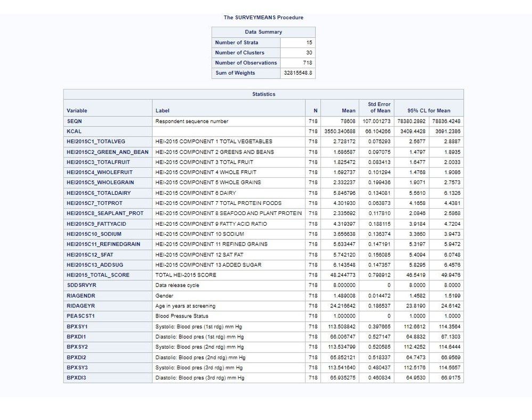Click the Mean value in the KCAL row
532x420 pixels.
coord(340,131)
